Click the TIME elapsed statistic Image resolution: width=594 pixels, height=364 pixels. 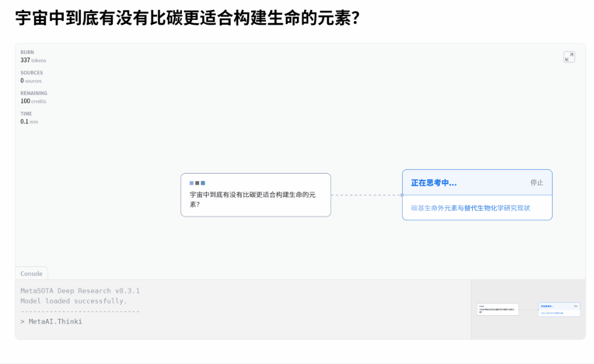(29, 117)
